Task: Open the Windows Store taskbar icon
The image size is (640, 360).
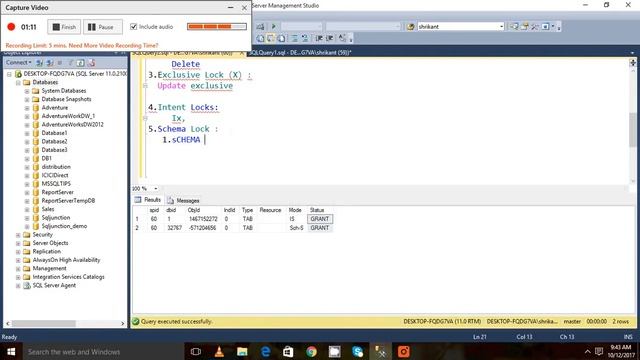Action: pyautogui.click(x=288, y=351)
